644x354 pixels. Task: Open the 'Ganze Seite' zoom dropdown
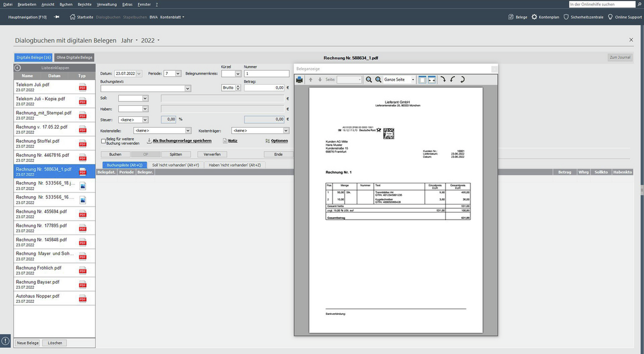tap(413, 80)
